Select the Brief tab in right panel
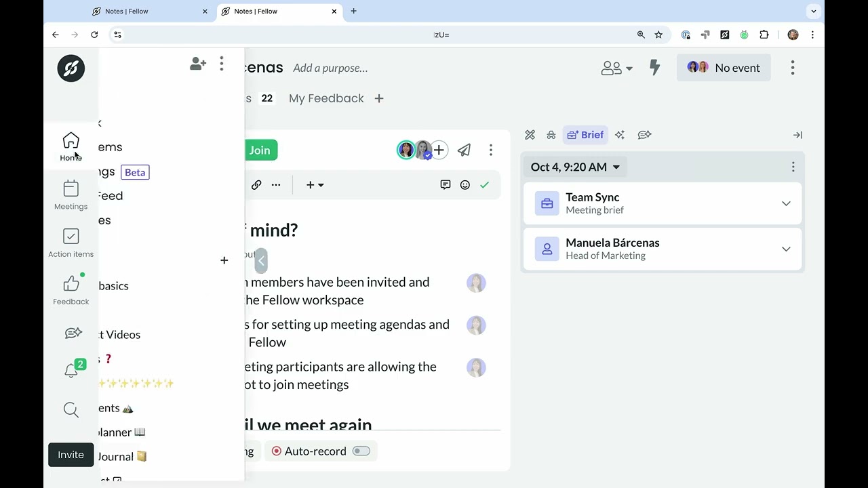The image size is (868, 488). [585, 135]
